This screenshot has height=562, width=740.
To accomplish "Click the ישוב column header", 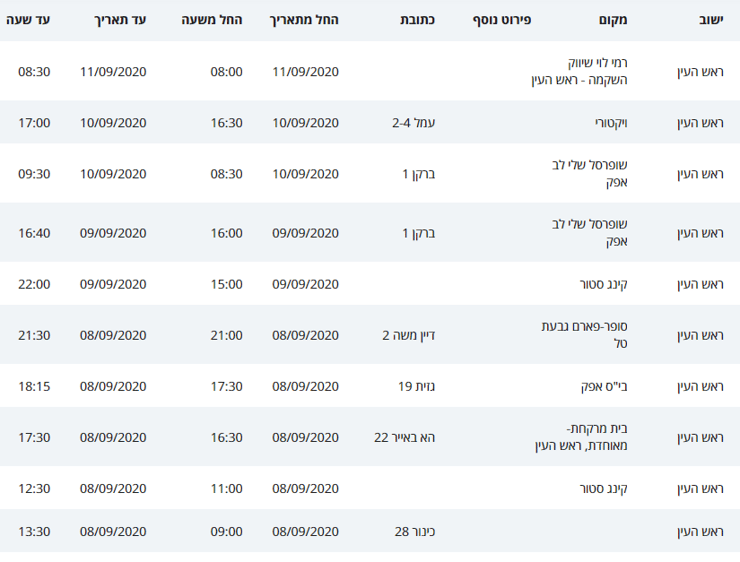I will 711,20.
